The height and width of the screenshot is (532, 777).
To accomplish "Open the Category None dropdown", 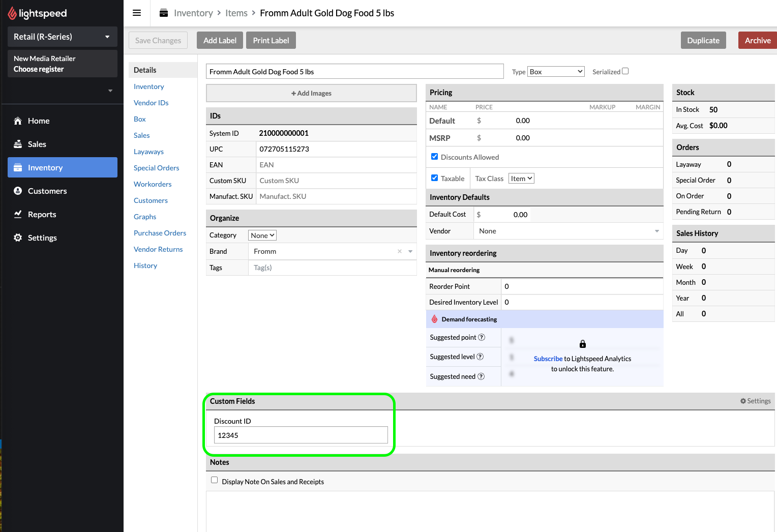I will (x=262, y=235).
